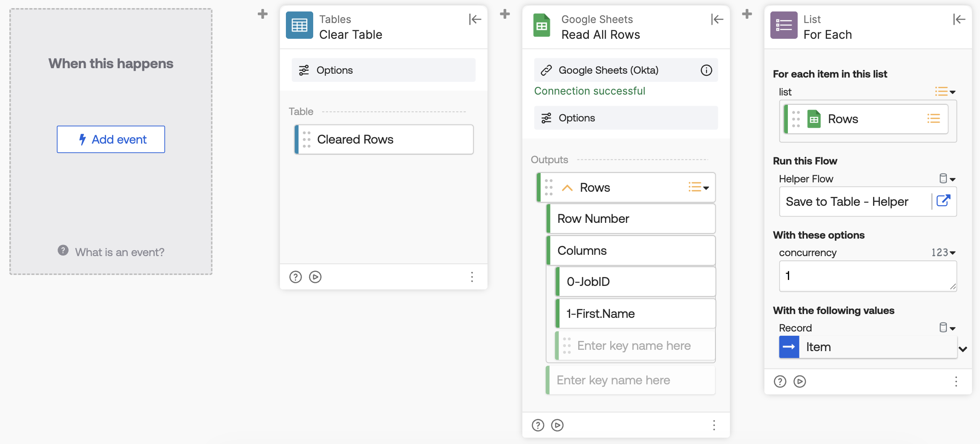Click the concurrency input field
The width and height of the screenshot is (980, 444).
[865, 276]
